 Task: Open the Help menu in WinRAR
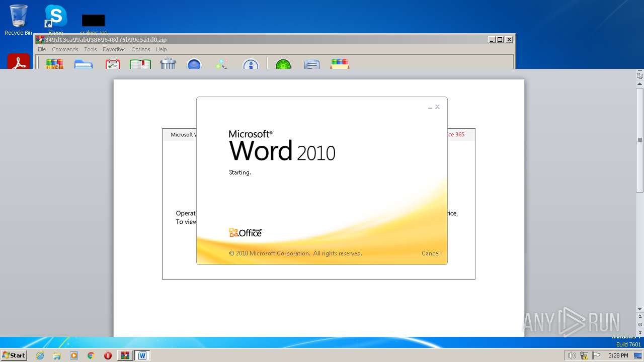pos(161,49)
